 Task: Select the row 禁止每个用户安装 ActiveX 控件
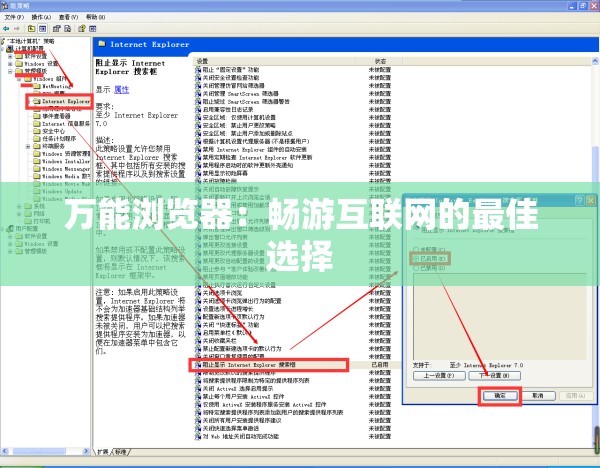point(298,396)
